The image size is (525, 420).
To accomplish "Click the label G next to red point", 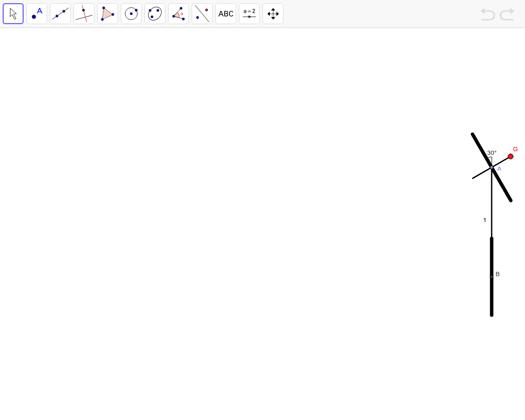I will tap(516, 150).
